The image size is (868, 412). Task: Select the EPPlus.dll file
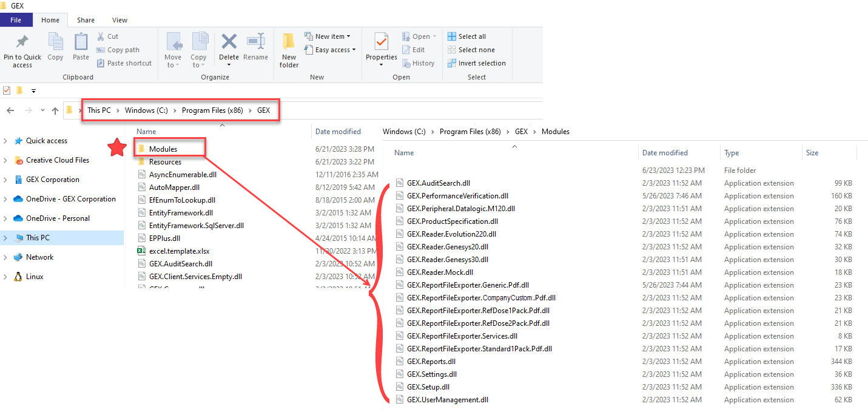click(x=164, y=238)
